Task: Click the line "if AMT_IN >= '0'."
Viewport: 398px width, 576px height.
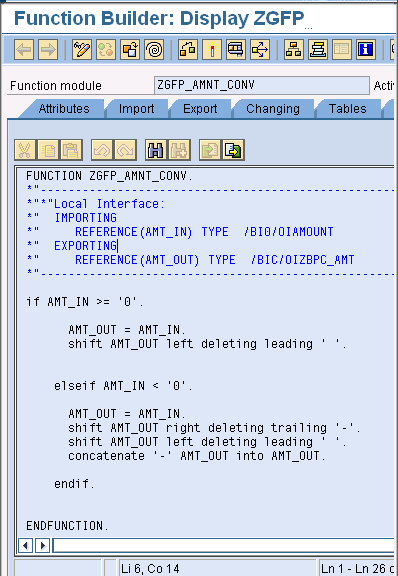Action: [85, 302]
